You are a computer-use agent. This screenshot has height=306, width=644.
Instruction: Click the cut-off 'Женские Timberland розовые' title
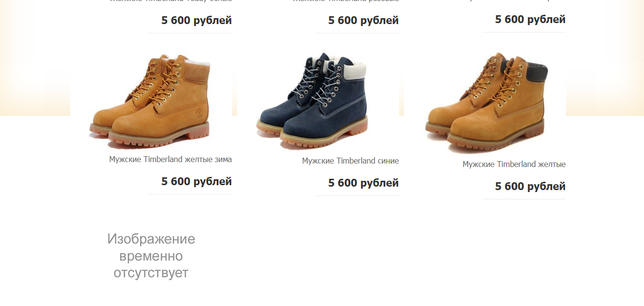[346, 1]
